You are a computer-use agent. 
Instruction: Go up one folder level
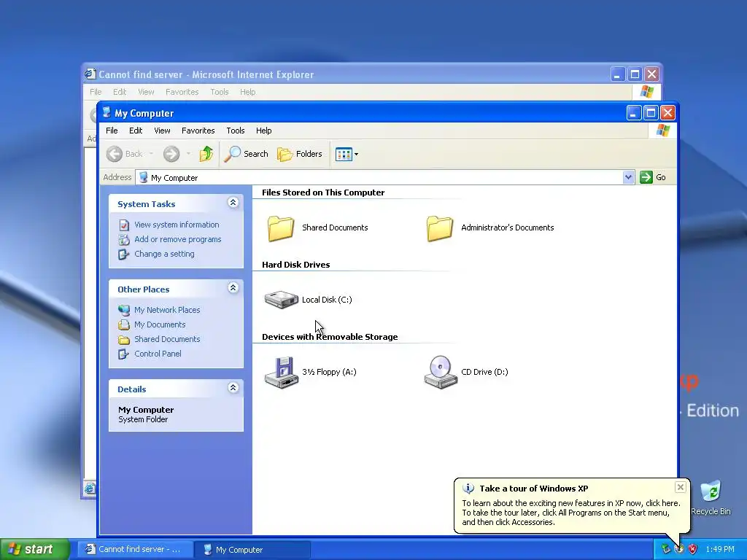coord(206,154)
